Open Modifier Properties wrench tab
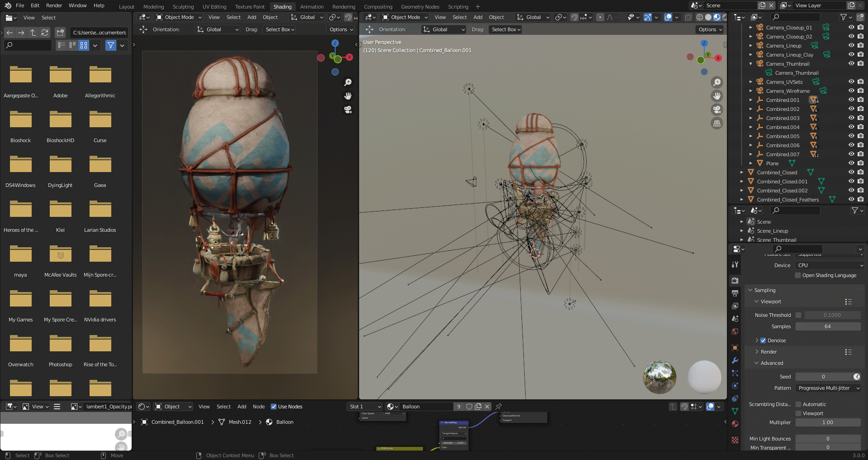The height and width of the screenshot is (460, 868). coord(735,360)
